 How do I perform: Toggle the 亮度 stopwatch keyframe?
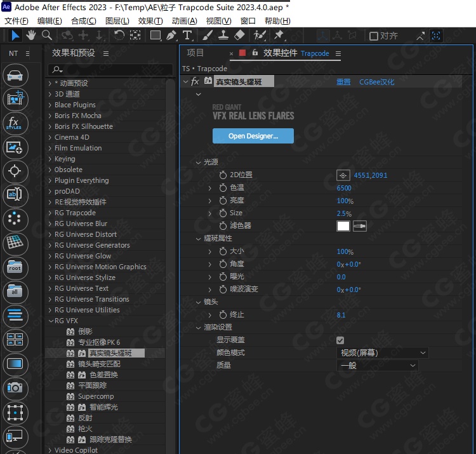223,201
